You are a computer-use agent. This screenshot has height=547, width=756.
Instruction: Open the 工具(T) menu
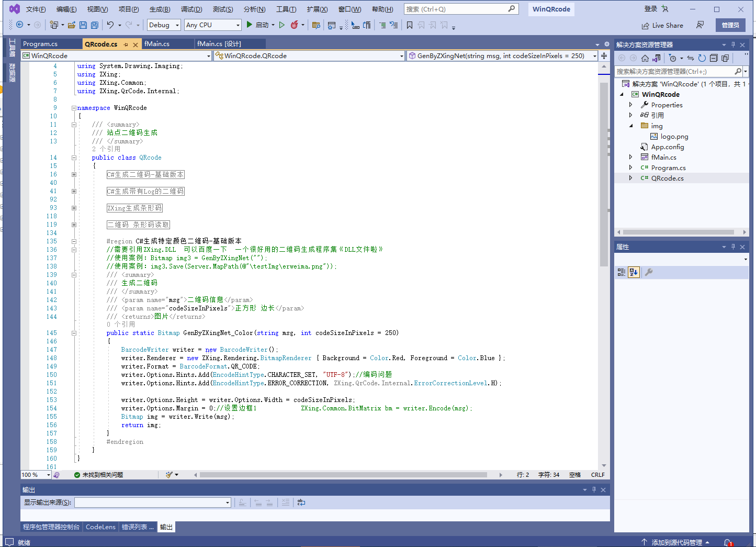tap(286, 9)
